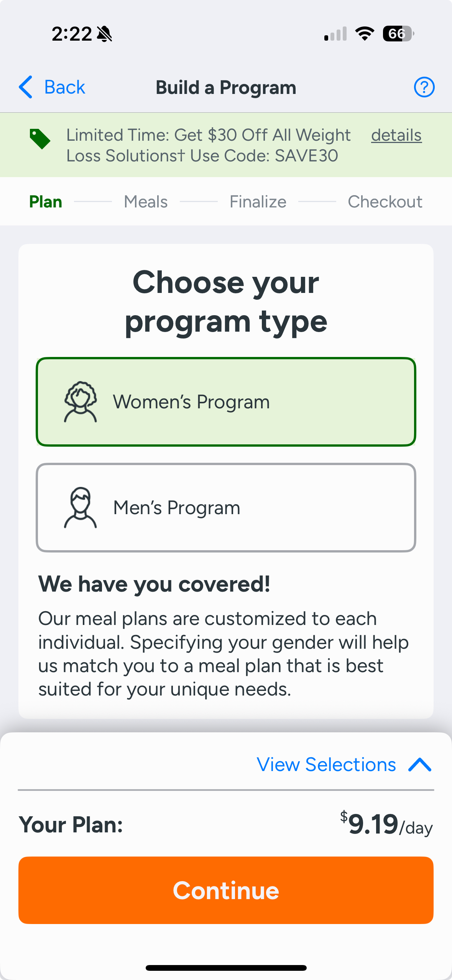
Task: Open the promo details link
Action: (396, 135)
